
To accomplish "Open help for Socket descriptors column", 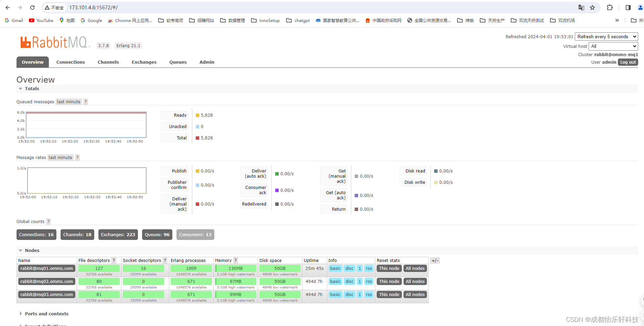I will [165, 260].
